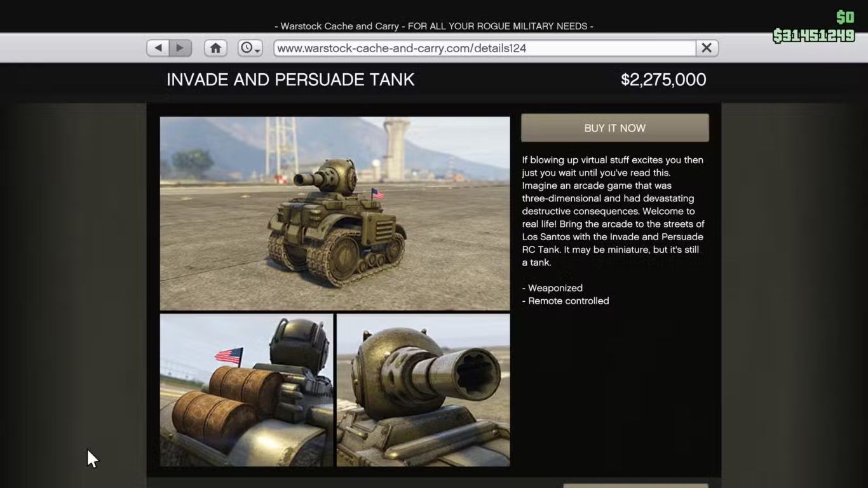Click the browser back arrow button
Viewport: 868px width, 488px height.
(x=158, y=48)
